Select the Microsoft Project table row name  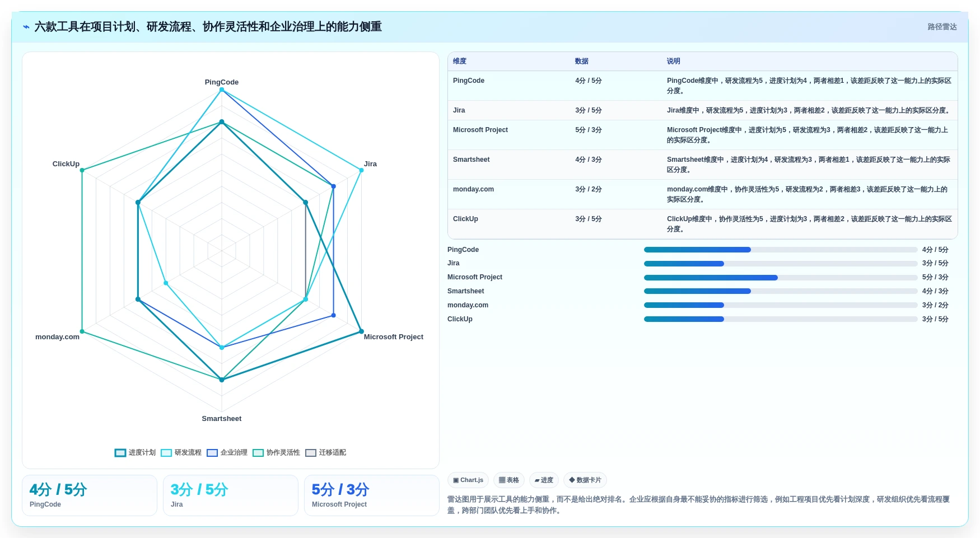(x=480, y=130)
